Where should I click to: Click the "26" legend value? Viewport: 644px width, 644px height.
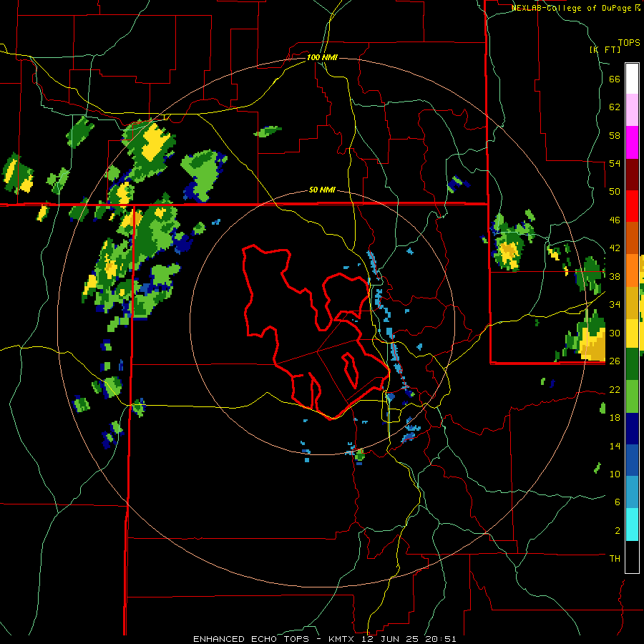615,361
